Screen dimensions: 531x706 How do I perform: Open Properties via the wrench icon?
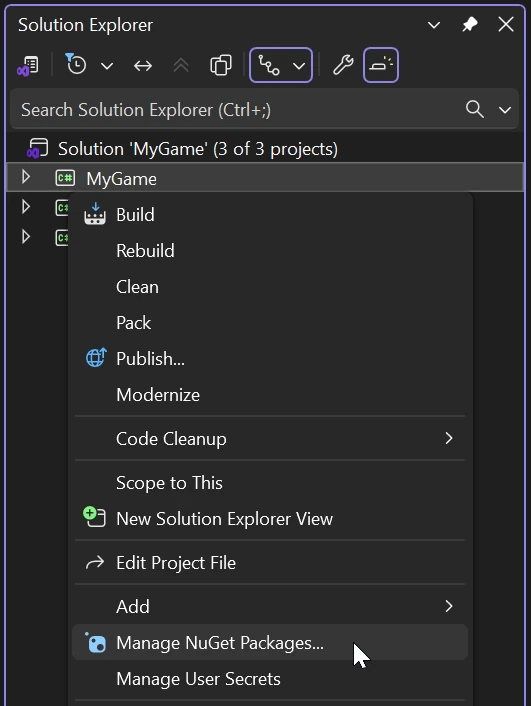coord(343,65)
